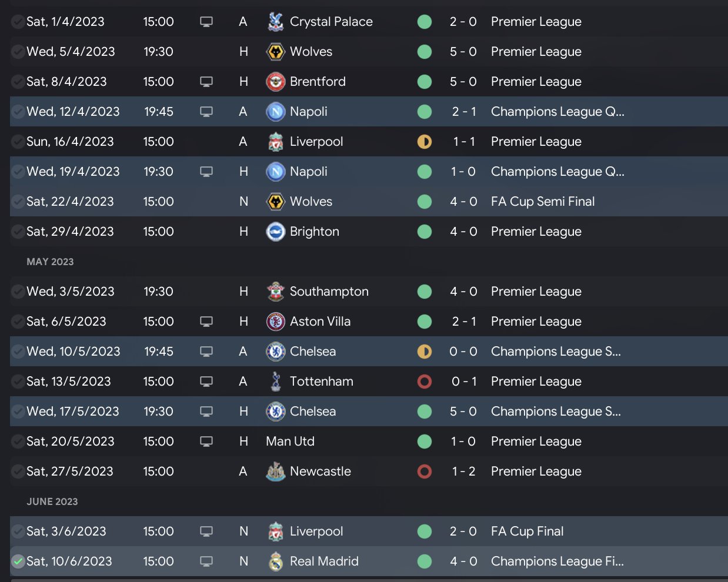Toggle the checkmark next to Sat, 1/4/2023
Screen dimensions: 728x582
(18, 22)
